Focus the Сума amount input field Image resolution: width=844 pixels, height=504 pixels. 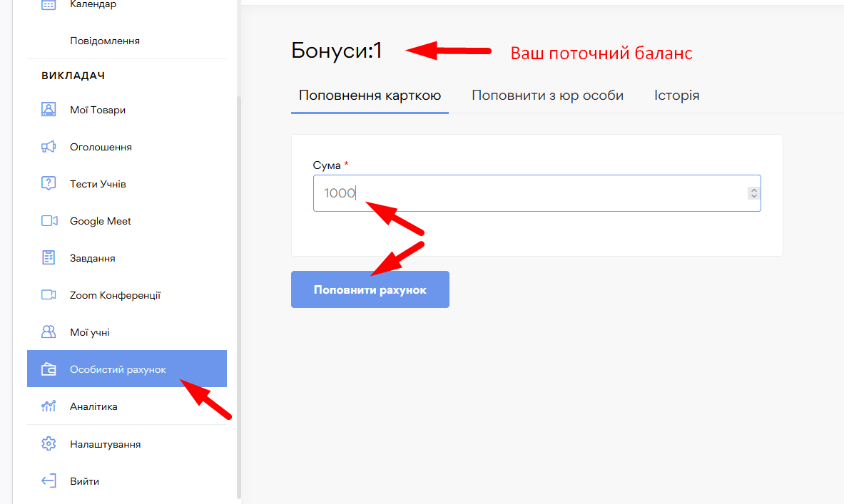click(x=528, y=193)
